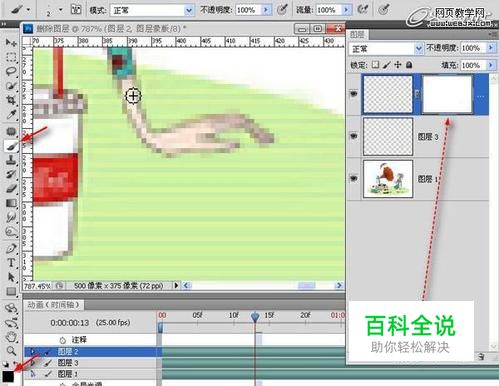Select the Rectangle shape tool
Image resolution: width=499 pixels, height=386 pixels.
[x=11, y=291]
